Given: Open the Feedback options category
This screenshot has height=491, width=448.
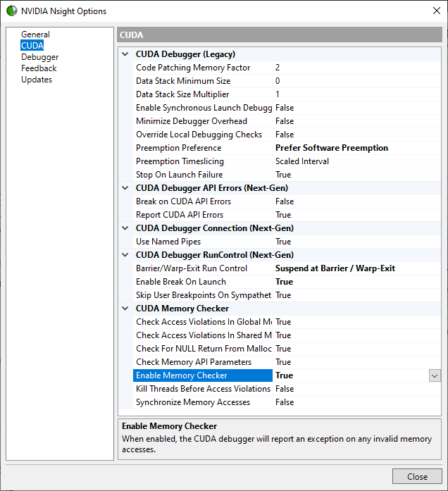Looking at the screenshot, I should pos(39,68).
